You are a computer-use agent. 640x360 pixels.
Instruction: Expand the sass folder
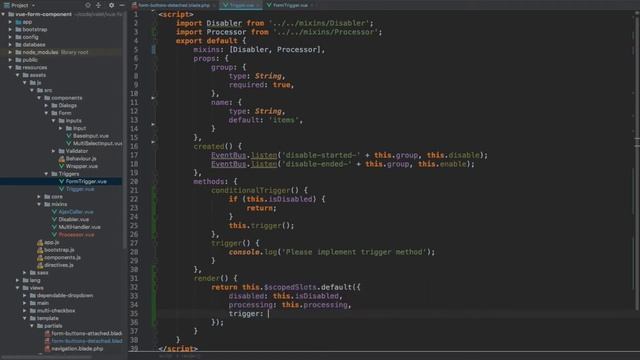click(25, 273)
